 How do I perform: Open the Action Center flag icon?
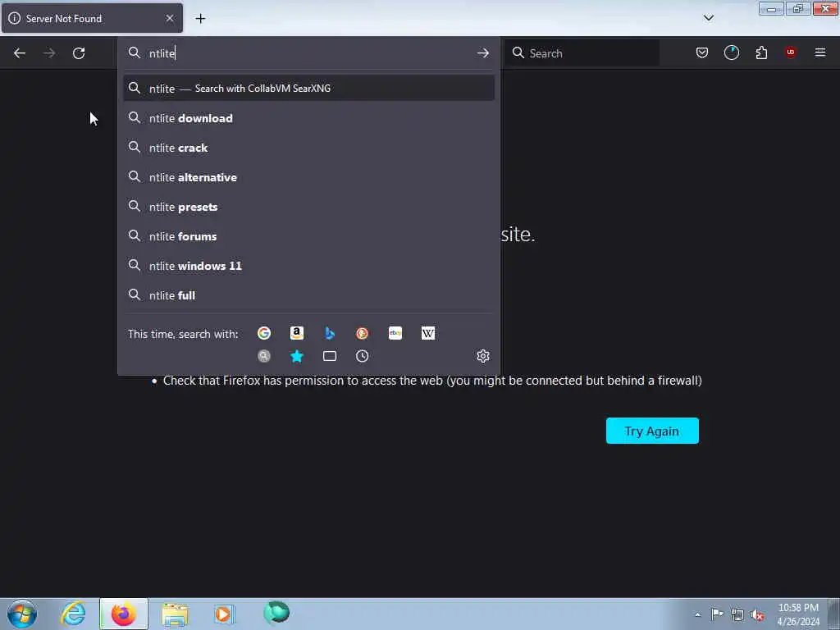pyautogui.click(x=717, y=614)
